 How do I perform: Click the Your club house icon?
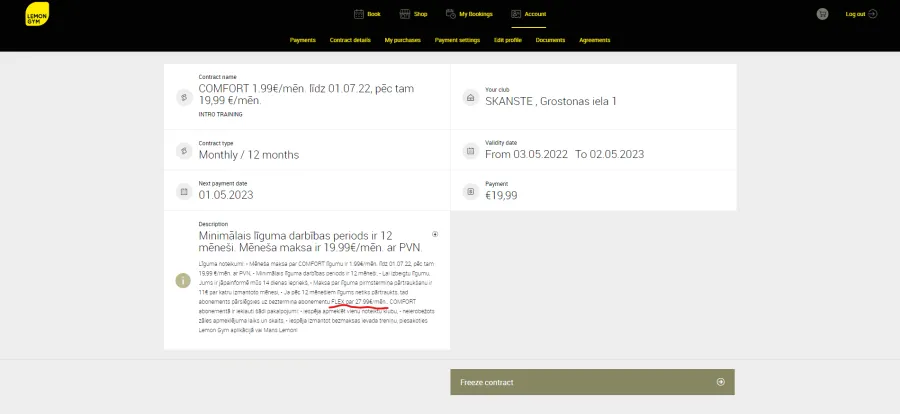471,98
